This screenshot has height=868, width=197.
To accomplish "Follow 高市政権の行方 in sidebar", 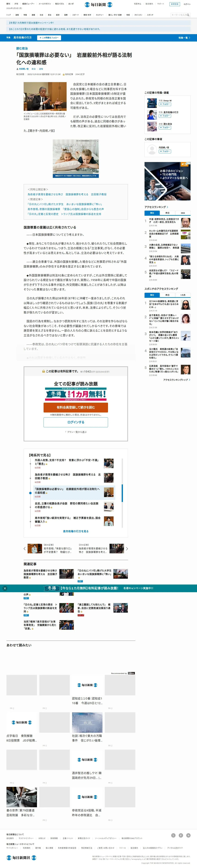I will pyautogui.click(x=165, y=116).
